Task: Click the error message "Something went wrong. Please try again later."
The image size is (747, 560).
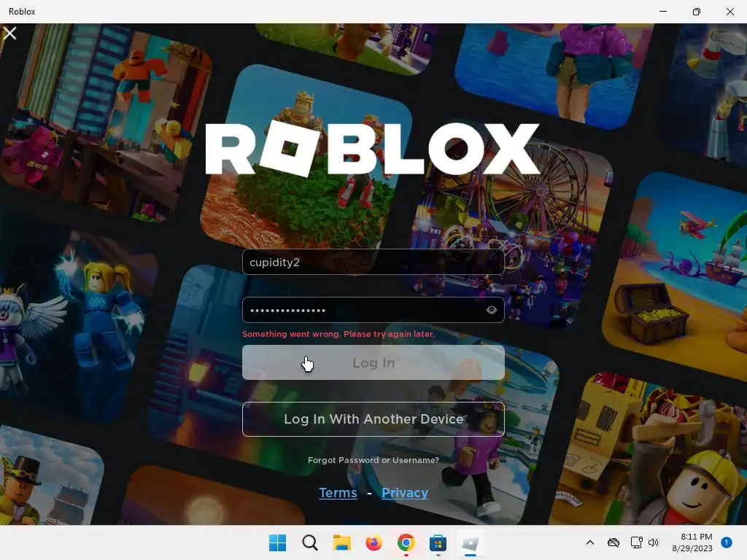Action: [338, 334]
